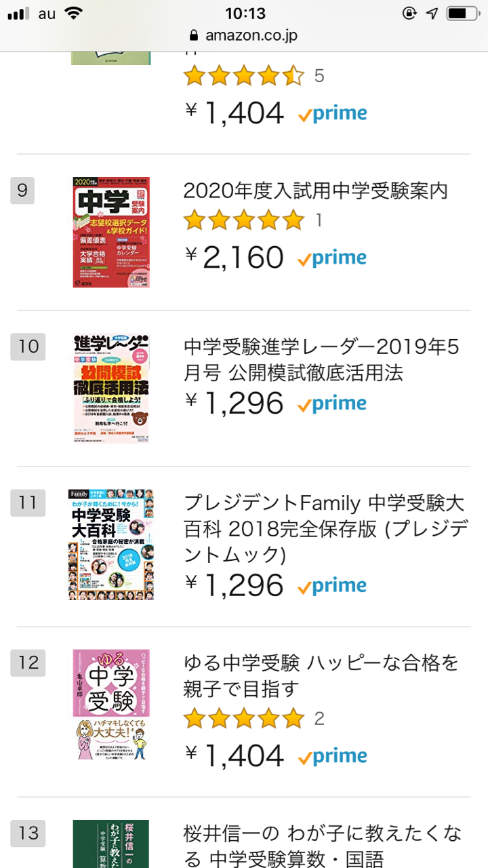Open the 進学レーダー magazine cover thumbnail
The width and height of the screenshot is (488, 868).
[111, 389]
